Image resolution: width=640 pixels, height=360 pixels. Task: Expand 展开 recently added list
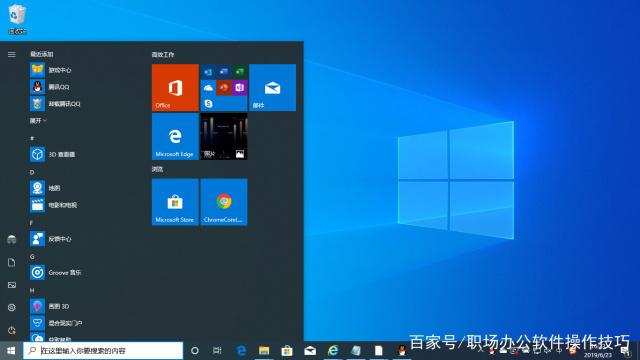click(38, 121)
